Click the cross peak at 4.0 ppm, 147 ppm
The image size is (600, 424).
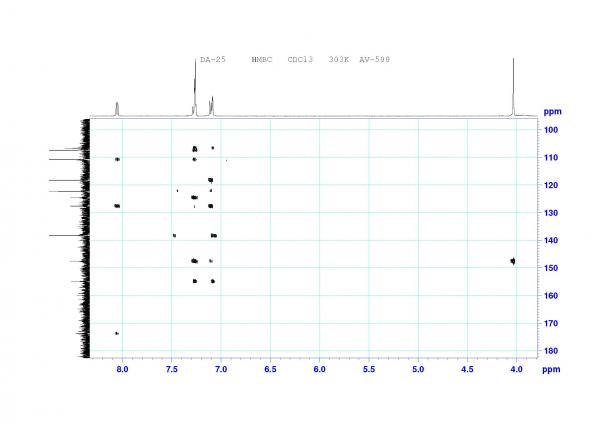pos(513,261)
